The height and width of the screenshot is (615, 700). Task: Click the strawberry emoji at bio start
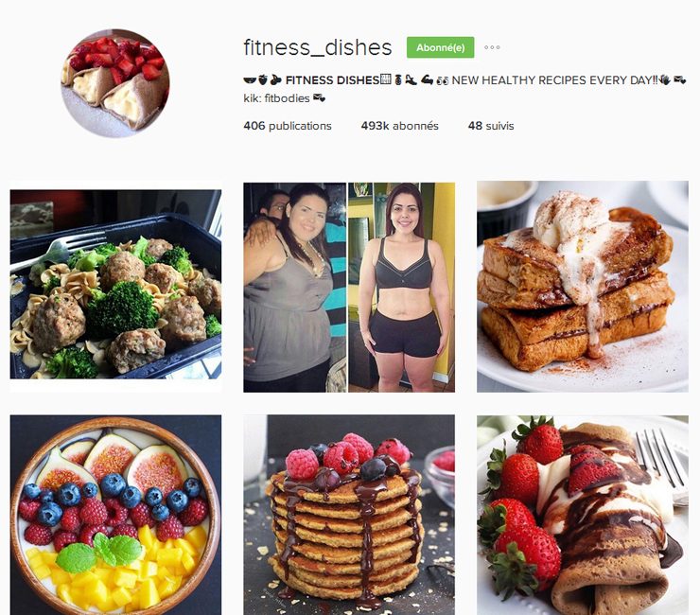pyautogui.click(x=263, y=79)
